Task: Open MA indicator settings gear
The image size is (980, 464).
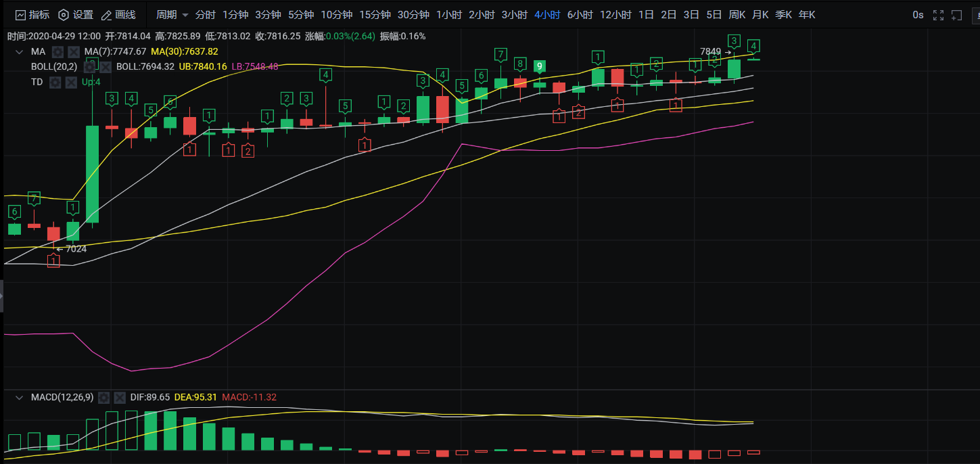Action: (x=57, y=51)
